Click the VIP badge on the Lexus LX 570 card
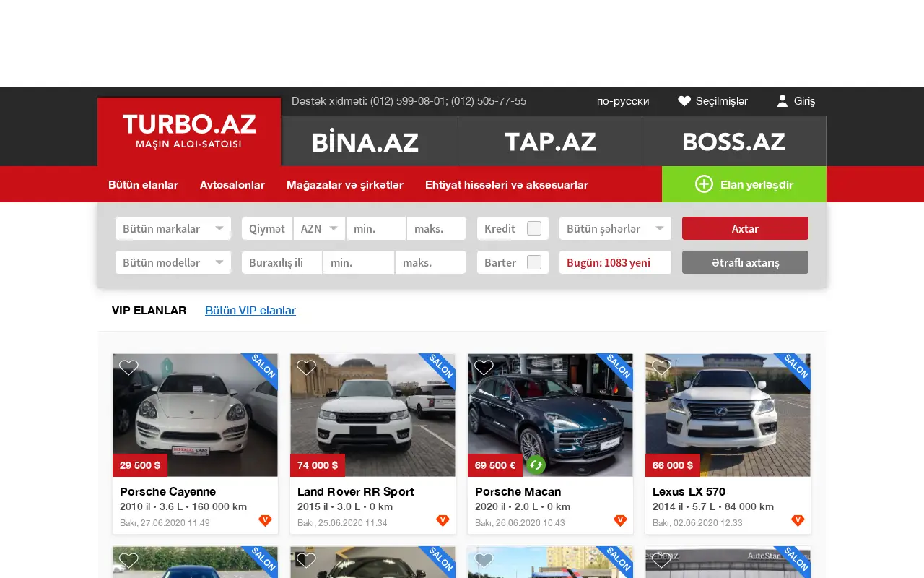 tap(798, 520)
